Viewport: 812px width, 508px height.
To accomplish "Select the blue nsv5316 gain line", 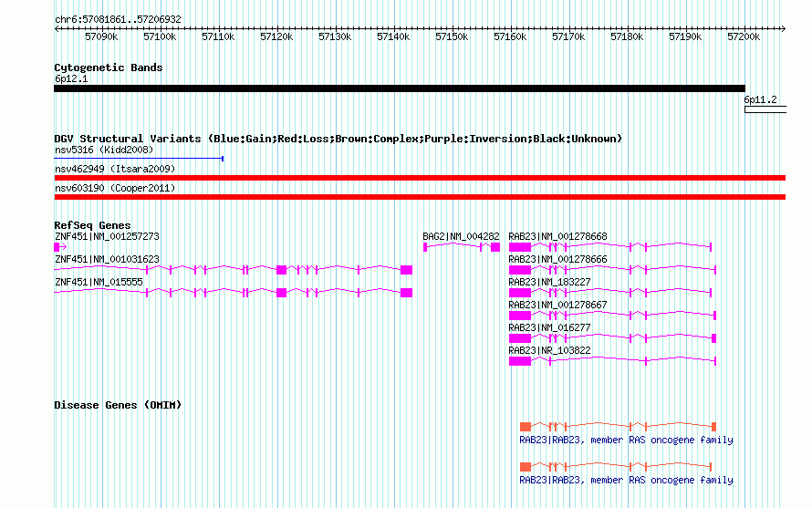I will click(139, 159).
